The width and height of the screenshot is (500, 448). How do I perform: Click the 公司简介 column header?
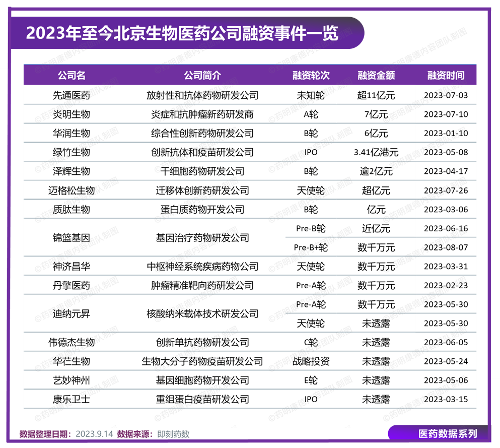(x=202, y=75)
